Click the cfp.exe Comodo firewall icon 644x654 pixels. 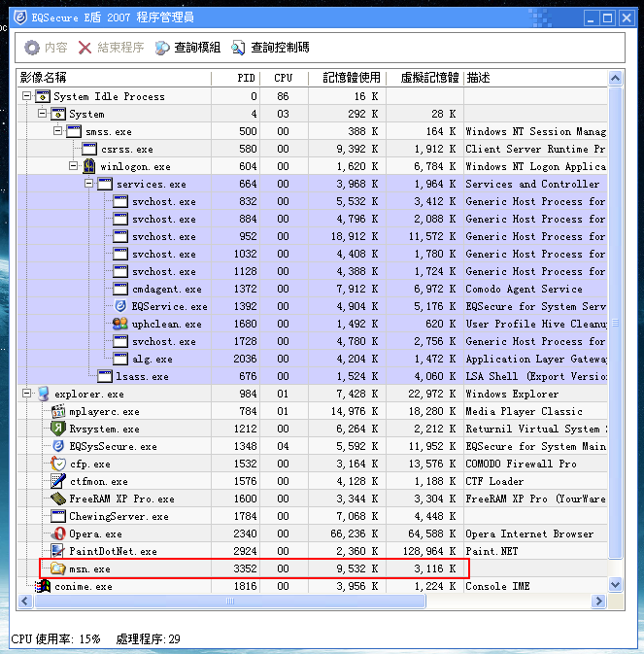(58, 464)
